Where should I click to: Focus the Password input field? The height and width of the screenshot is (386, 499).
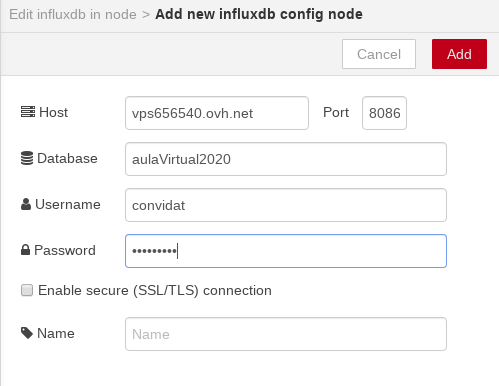pos(286,251)
